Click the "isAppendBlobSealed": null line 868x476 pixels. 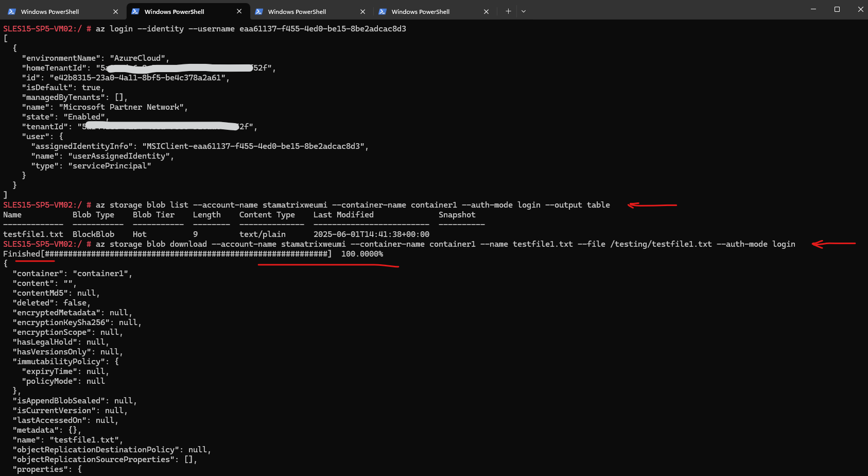click(74, 401)
